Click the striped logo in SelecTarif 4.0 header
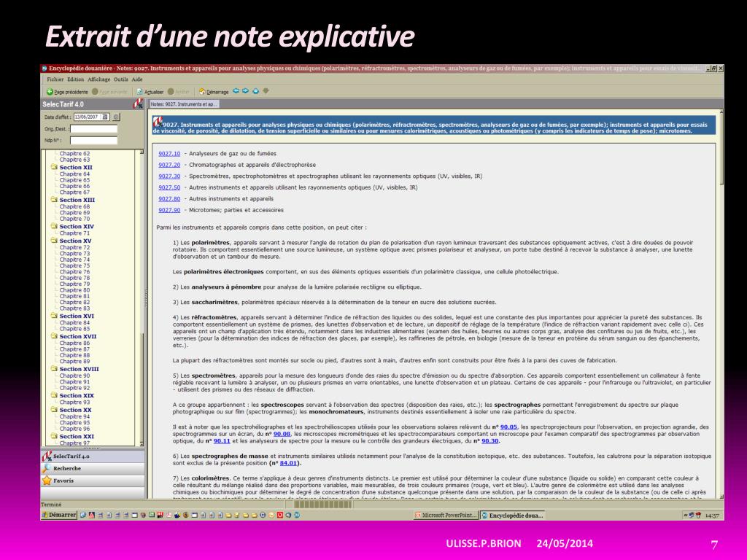The width and height of the screenshot is (747, 560). point(138,104)
